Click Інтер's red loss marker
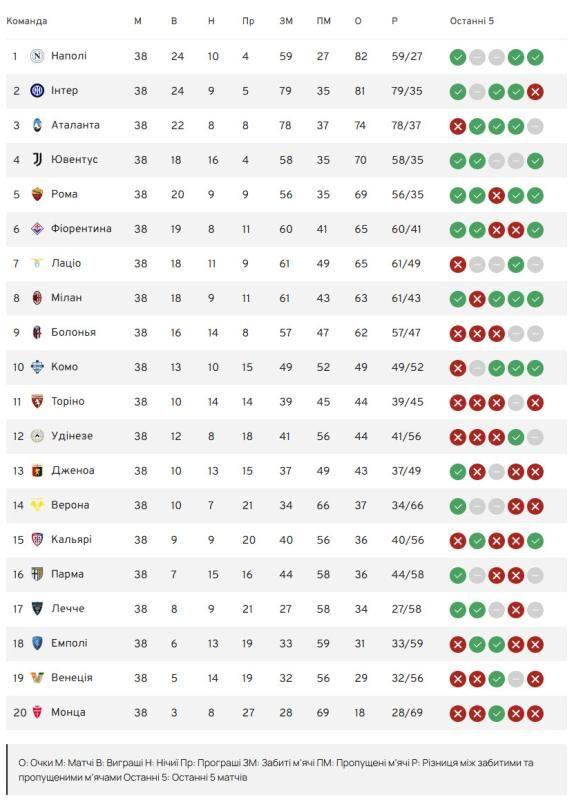 [x=535, y=92]
